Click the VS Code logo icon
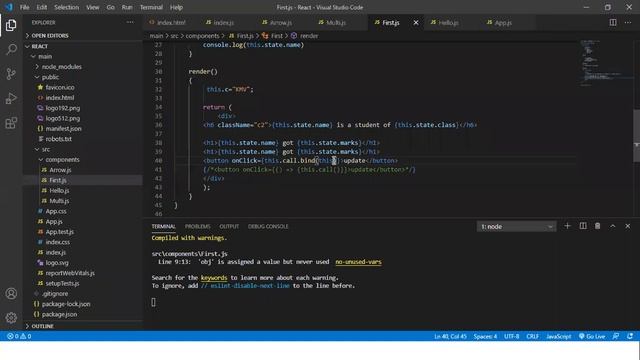Viewport: 640px width, 360px height. pyautogui.click(x=9, y=7)
